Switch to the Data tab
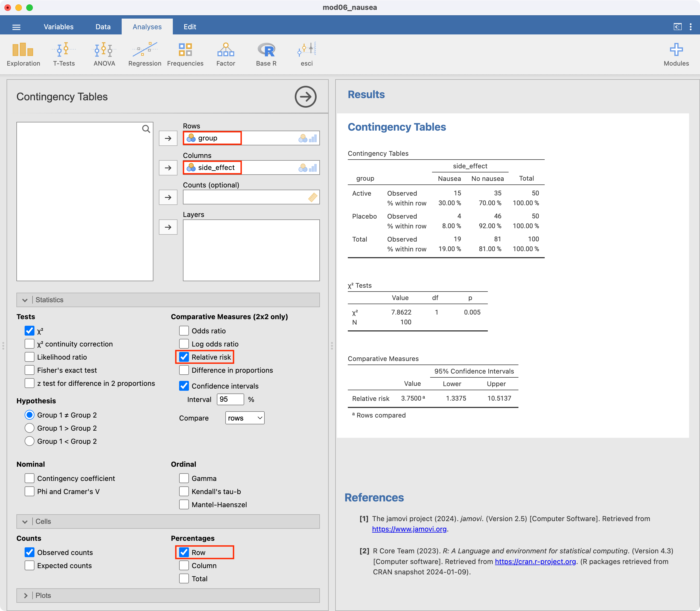The width and height of the screenshot is (700, 611). (103, 27)
